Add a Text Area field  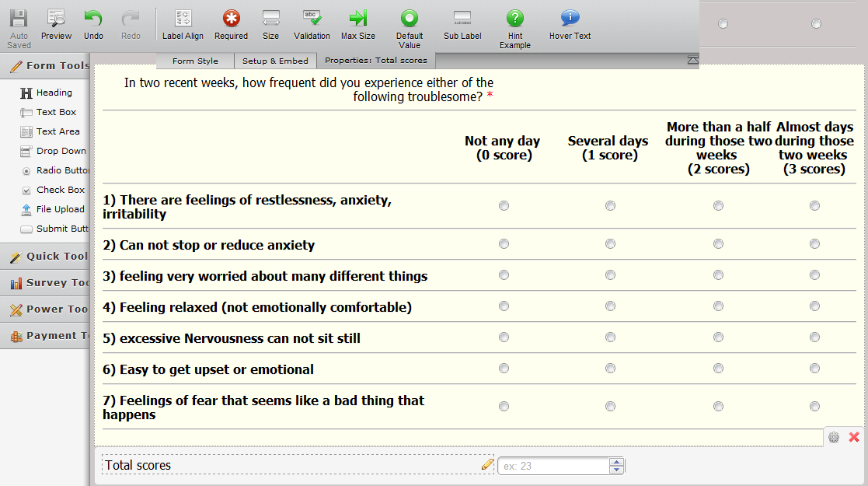click(x=50, y=131)
